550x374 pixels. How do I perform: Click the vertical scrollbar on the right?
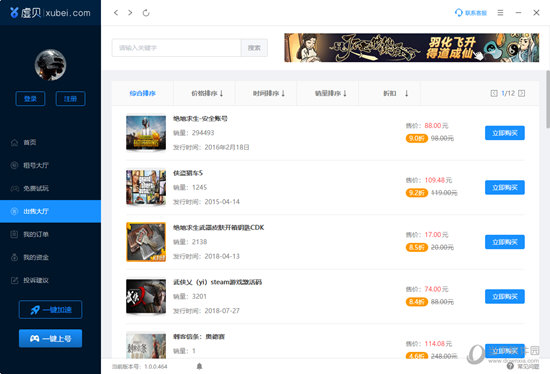[x=548, y=99]
